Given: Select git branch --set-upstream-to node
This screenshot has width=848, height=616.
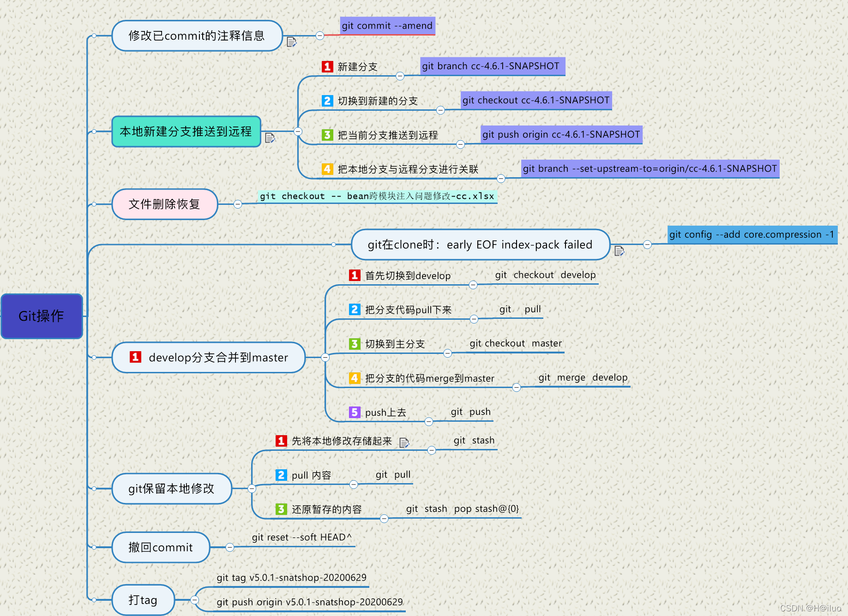Looking at the screenshot, I should click(650, 169).
